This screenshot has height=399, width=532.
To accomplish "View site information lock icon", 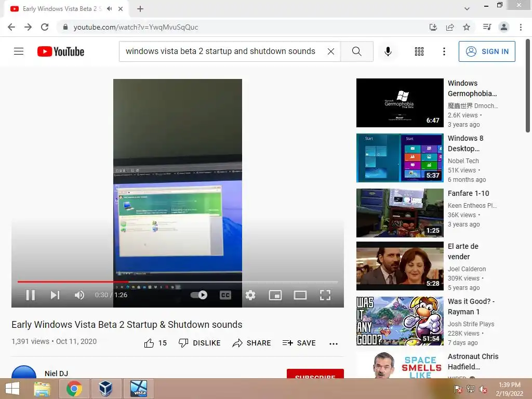I will (65, 27).
